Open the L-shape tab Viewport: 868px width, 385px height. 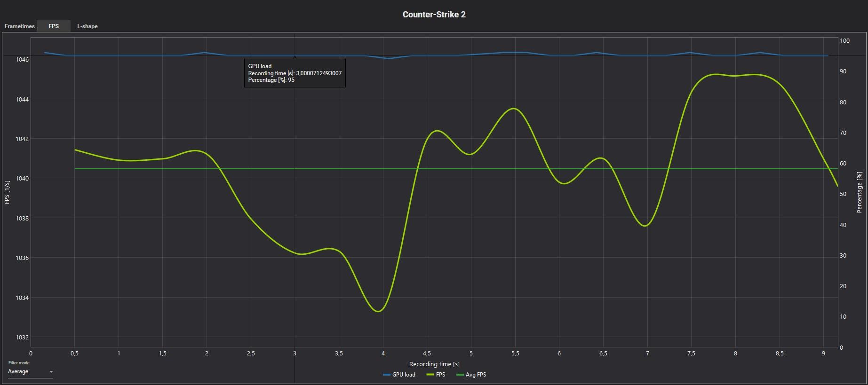pyautogui.click(x=88, y=26)
